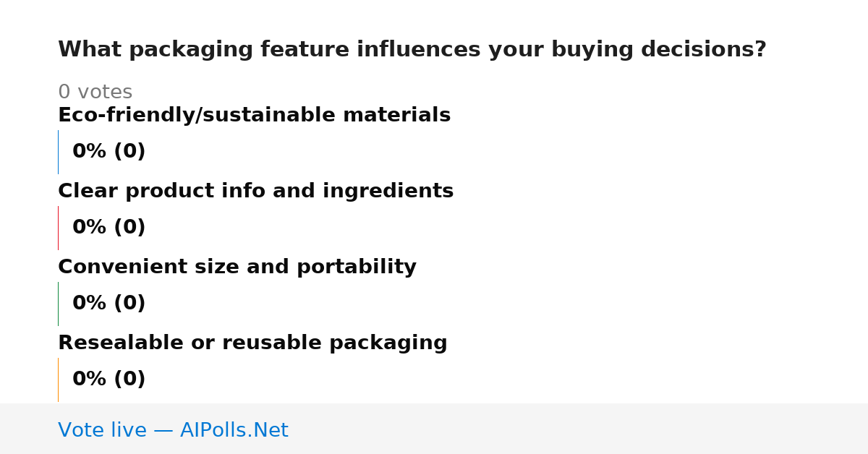The width and height of the screenshot is (868, 454).
Task: Open the Vote live — AIPolls.Net link
Action: [173, 430]
